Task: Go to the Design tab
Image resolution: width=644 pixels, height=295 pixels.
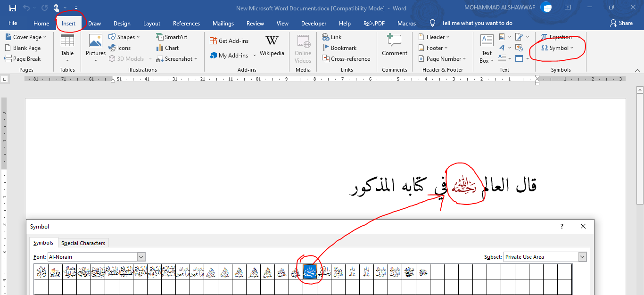Action: point(122,23)
